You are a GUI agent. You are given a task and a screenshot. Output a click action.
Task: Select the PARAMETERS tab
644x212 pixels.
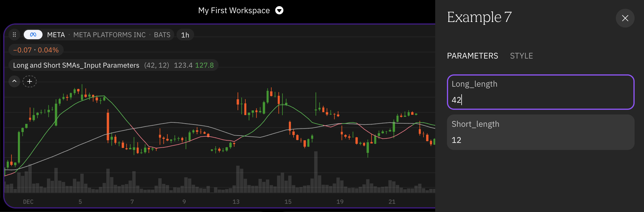pyautogui.click(x=472, y=56)
